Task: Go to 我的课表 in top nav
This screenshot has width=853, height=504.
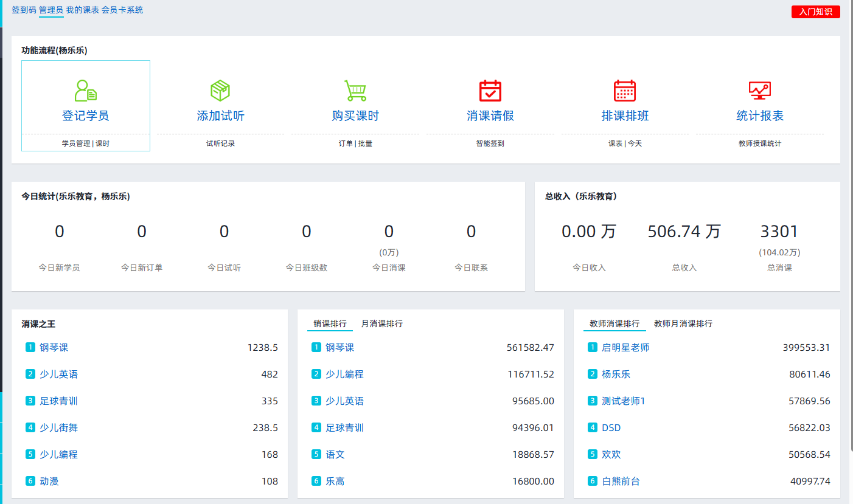Action: pos(83,10)
